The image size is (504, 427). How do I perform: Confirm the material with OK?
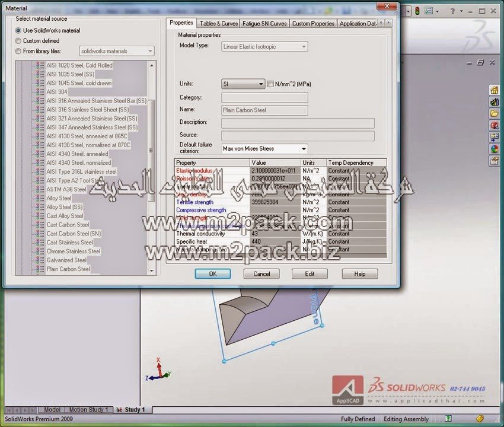212,273
